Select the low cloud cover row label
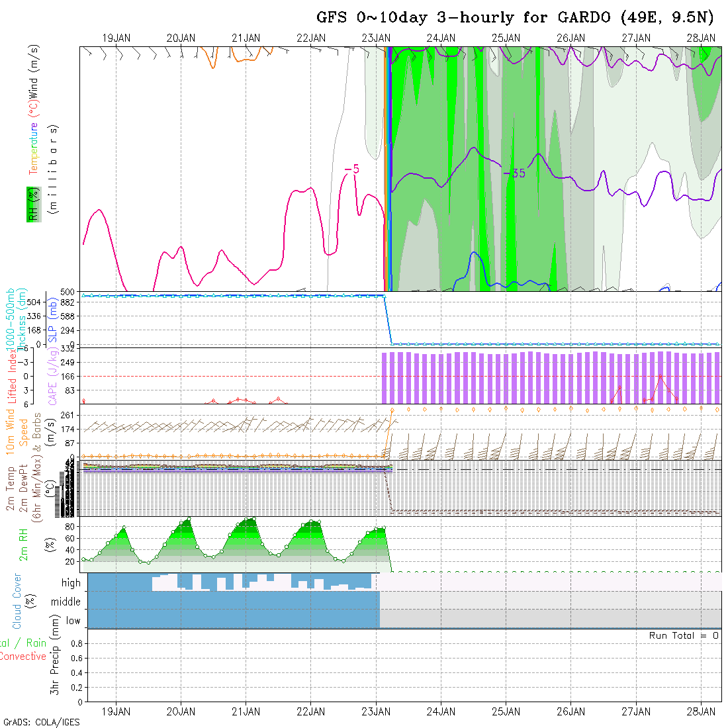Viewport: 728px width, 728px height. [73, 621]
